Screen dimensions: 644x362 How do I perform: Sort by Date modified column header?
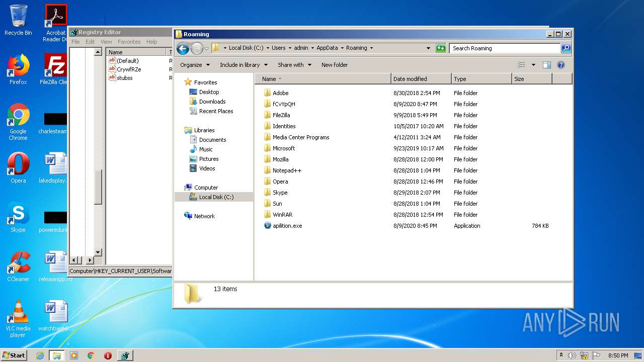click(x=421, y=79)
